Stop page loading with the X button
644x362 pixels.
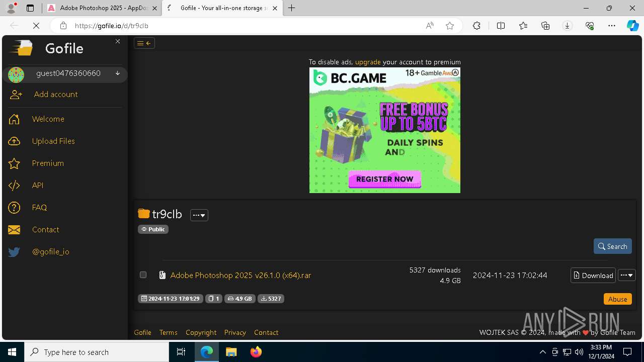36,26
